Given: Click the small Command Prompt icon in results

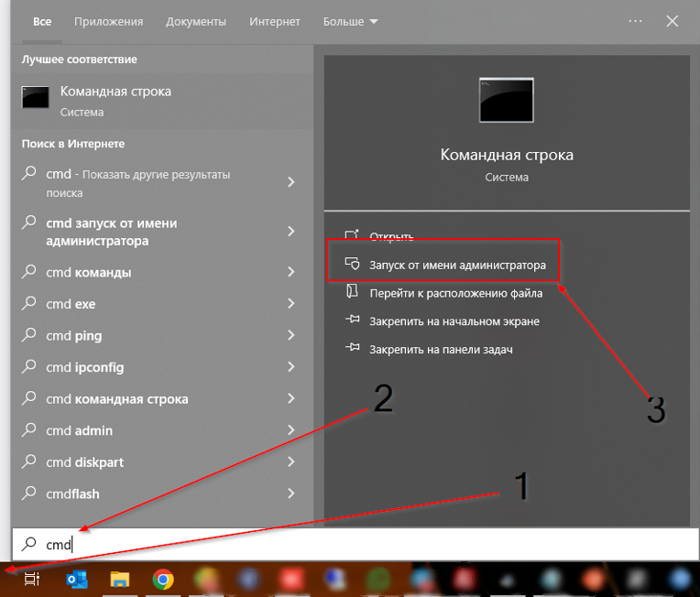Looking at the screenshot, I should coord(35,97).
